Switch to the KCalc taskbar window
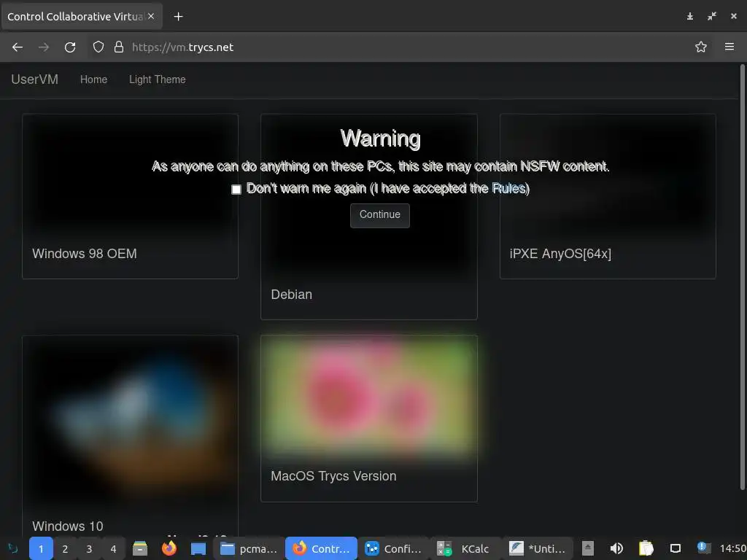Image resolution: width=747 pixels, height=560 pixels. coord(466,548)
